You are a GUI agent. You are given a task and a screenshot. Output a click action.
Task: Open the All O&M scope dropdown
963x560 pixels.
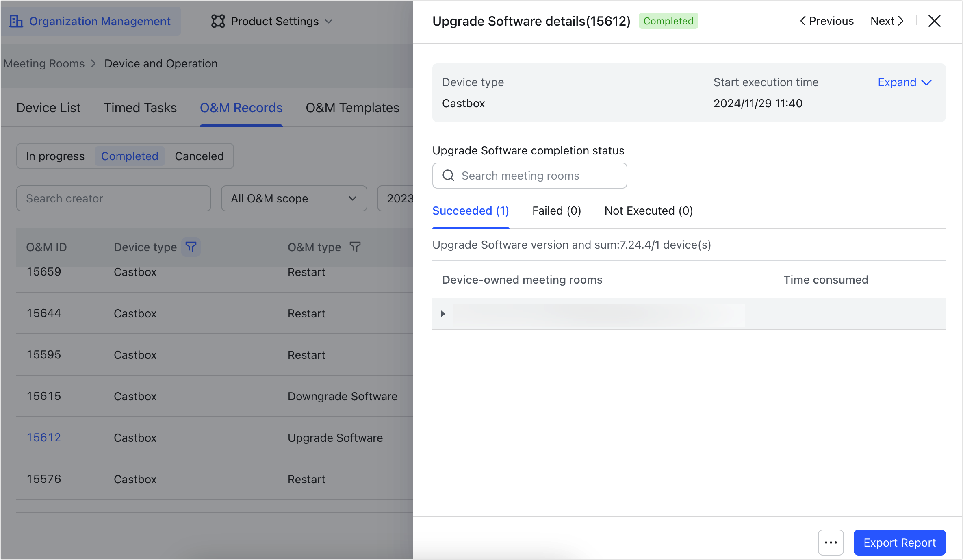294,198
